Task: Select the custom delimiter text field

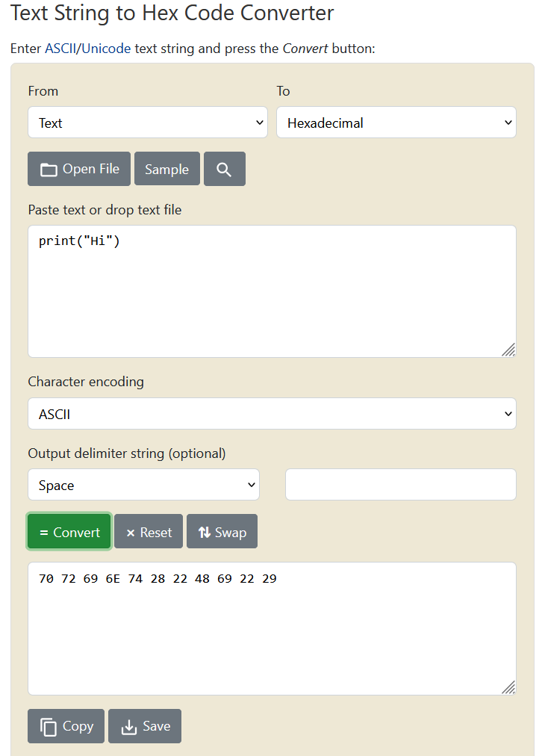Action: coord(400,484)
